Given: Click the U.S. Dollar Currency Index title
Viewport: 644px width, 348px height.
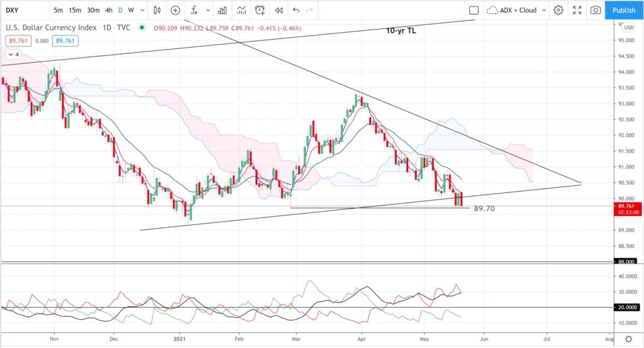Looking at the screenshot, I should [51, 28].
